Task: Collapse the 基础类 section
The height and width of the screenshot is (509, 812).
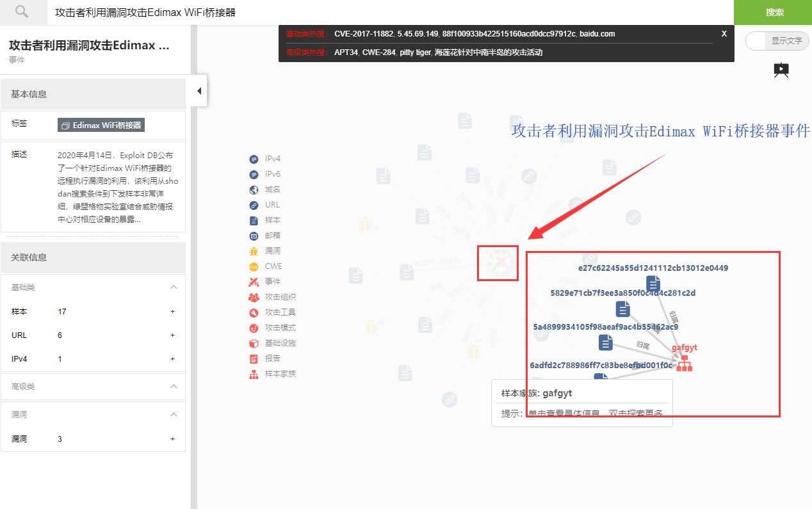Action: (172, 287)
